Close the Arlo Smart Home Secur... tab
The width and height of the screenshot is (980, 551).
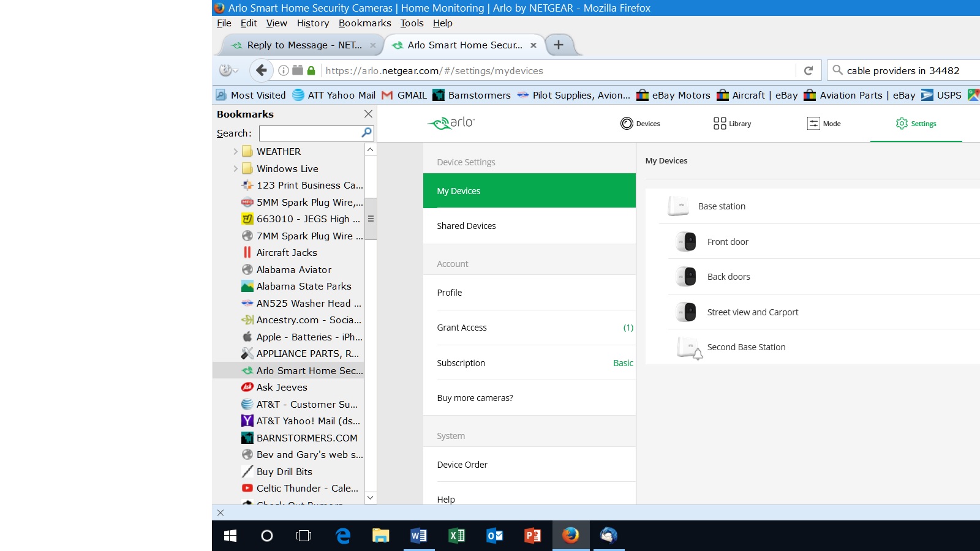pyautogui.click(x=533, y=45)
